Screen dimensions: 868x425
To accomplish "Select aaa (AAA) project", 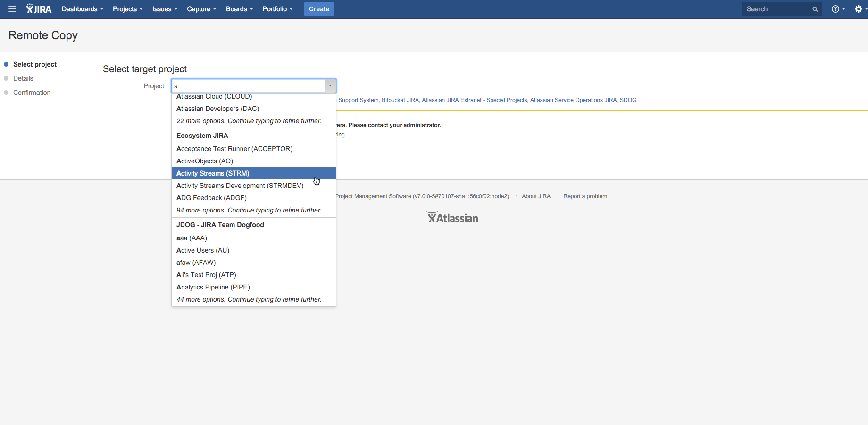I will tap(254, 238).
